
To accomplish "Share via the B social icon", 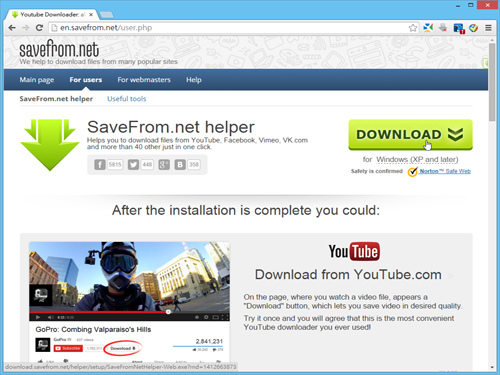I will click(x=180, y=164).
